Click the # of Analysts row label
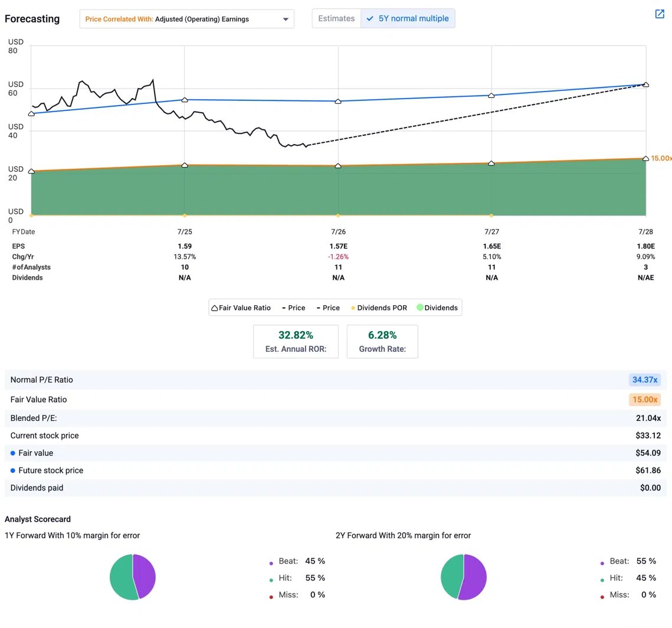The width and height of the screenshot is (672, 628). (x=31, y=267)
